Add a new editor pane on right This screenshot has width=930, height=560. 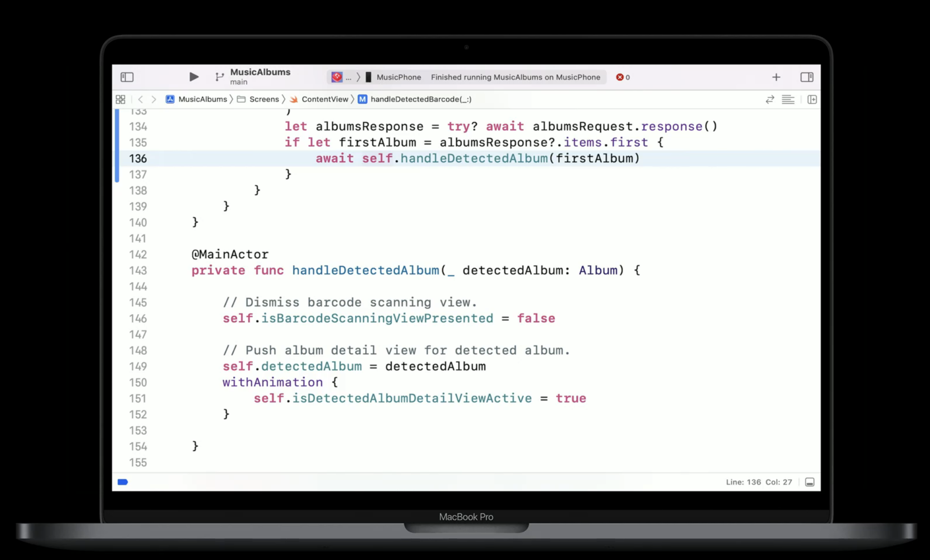(x=812, y=99)
